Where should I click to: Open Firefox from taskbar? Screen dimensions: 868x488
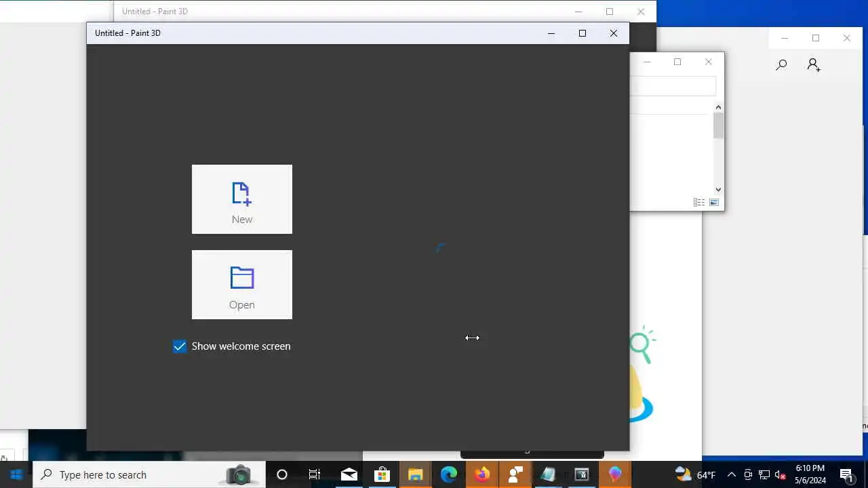(x=482, y=474)
